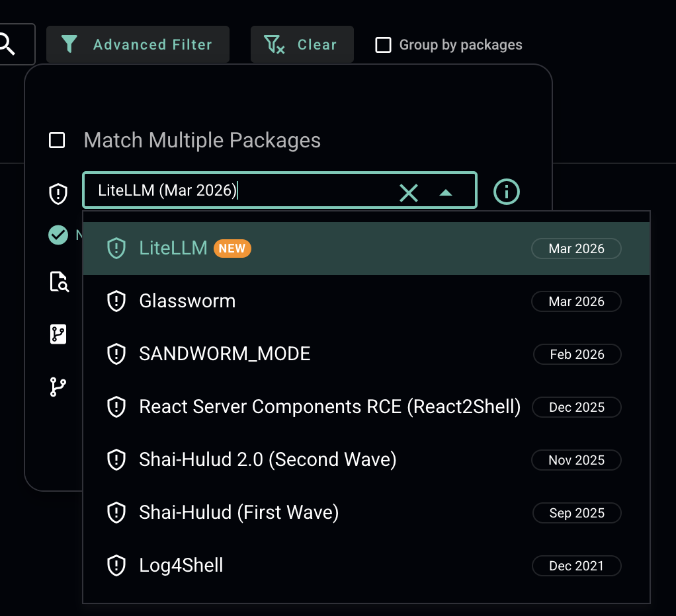
Task: Open the Advanced Filter panel
Action: point(138,44)
